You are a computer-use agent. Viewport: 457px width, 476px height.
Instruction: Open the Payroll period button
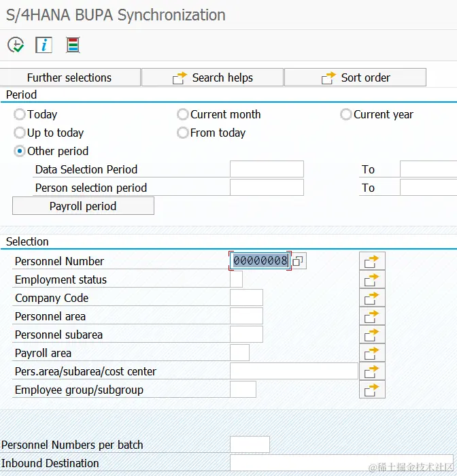point(83,206)
